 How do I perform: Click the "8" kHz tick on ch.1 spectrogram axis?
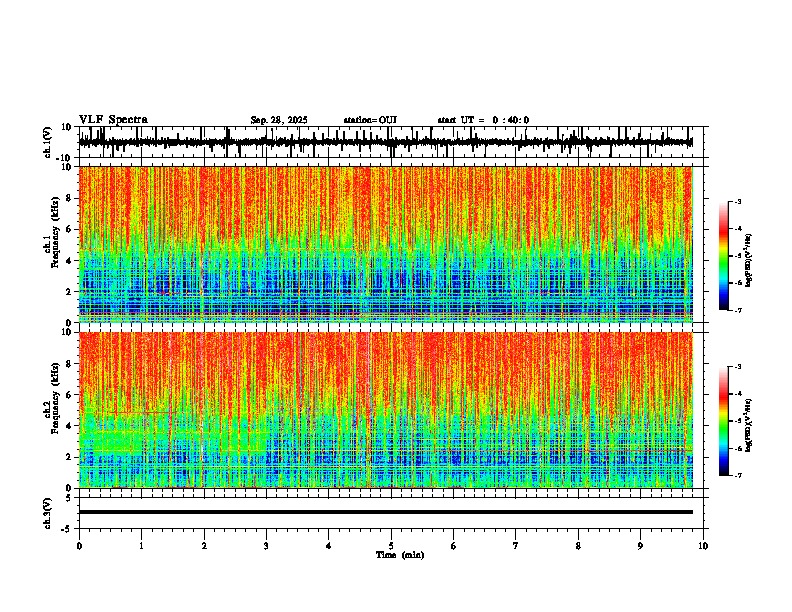[70, 198]
